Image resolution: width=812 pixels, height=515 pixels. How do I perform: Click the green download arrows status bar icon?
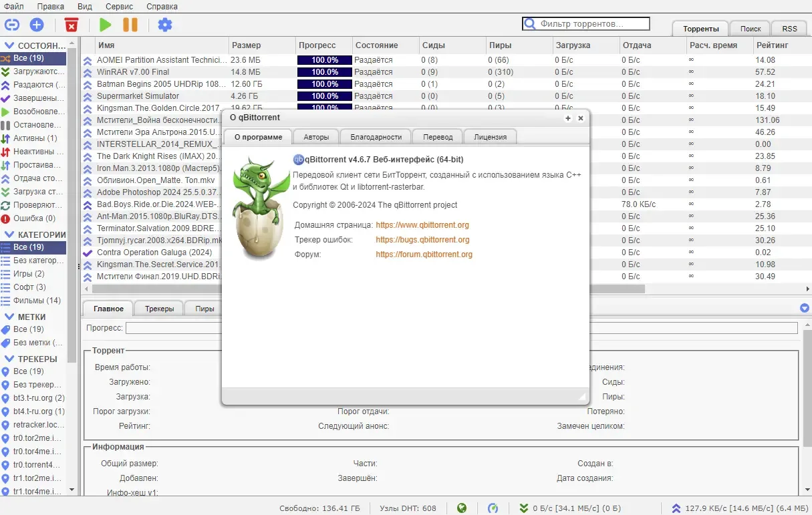[x=524, y=508]
